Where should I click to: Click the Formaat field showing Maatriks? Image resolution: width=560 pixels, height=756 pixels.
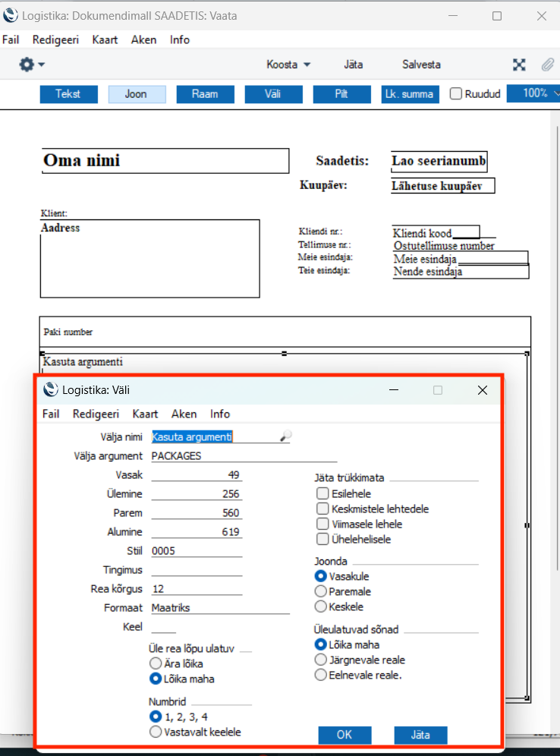(x=220, y=607)
